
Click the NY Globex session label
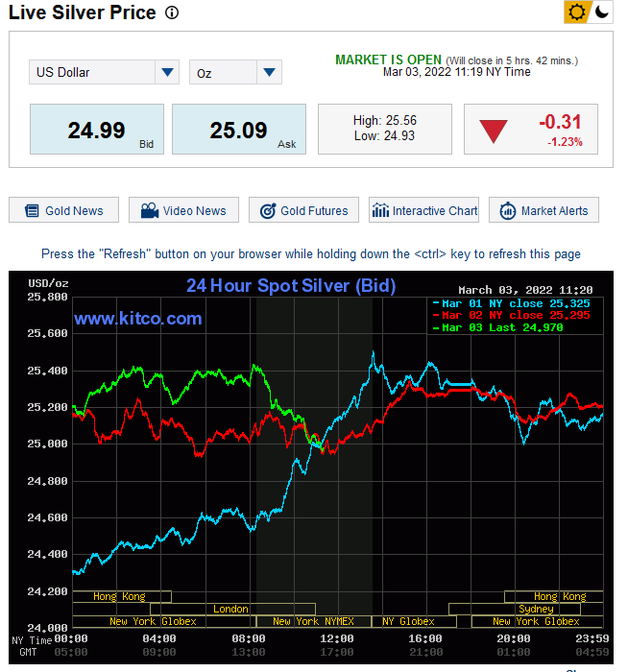[x=408, y=621]
